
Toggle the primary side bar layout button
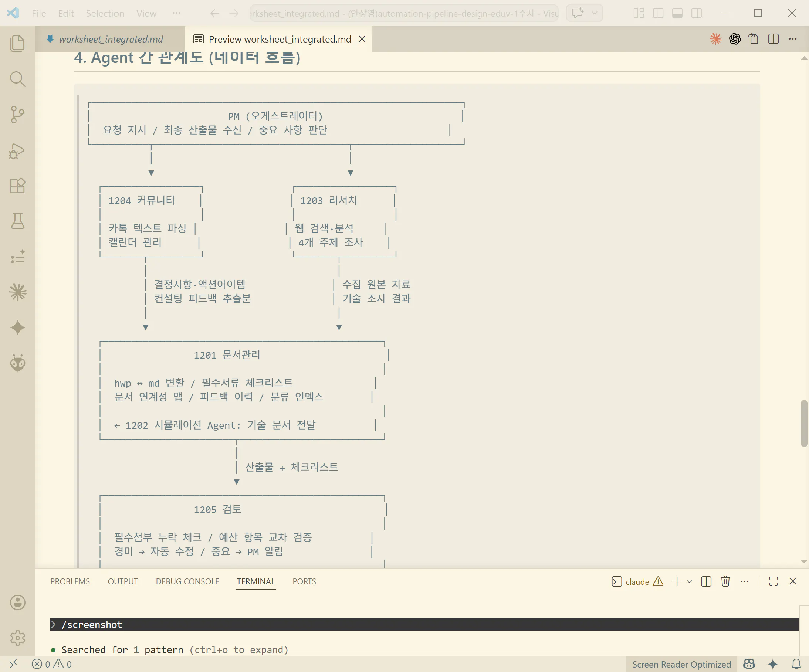(658, 13)
